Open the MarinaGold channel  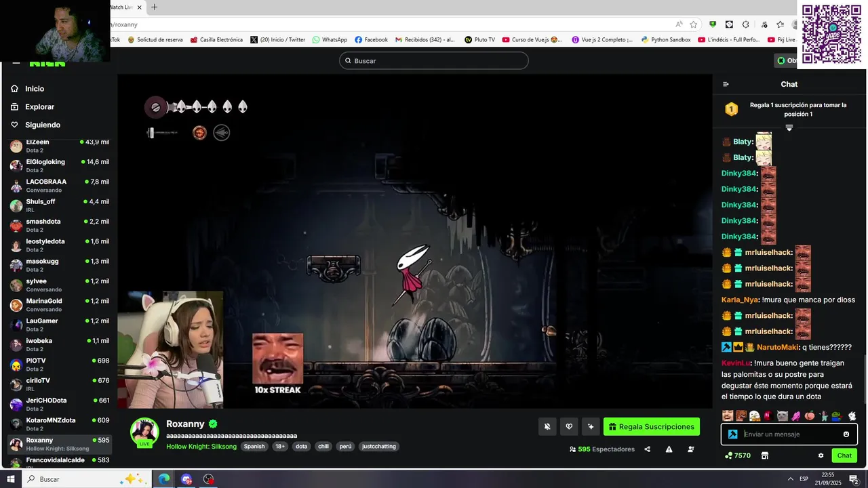click(59, 305)
